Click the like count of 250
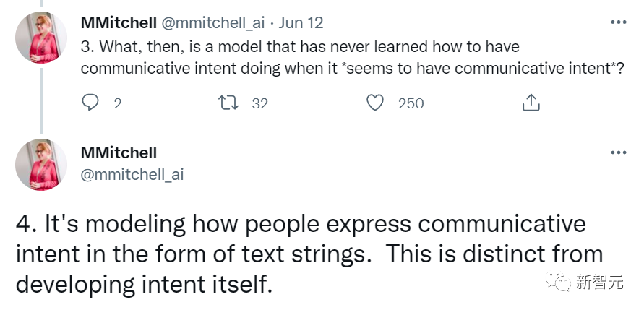Viewport: 644px width, 310px height. coord(411,103)
